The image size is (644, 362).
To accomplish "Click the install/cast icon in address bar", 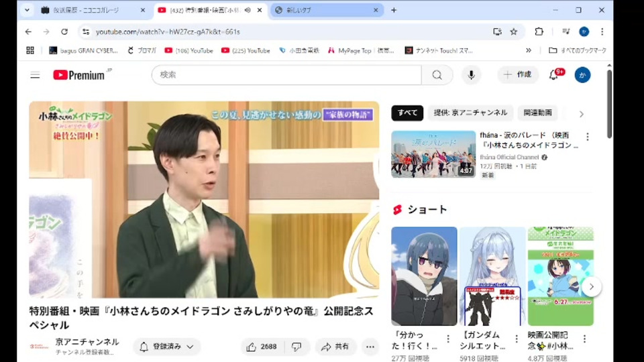I will (x=497, y=32).
